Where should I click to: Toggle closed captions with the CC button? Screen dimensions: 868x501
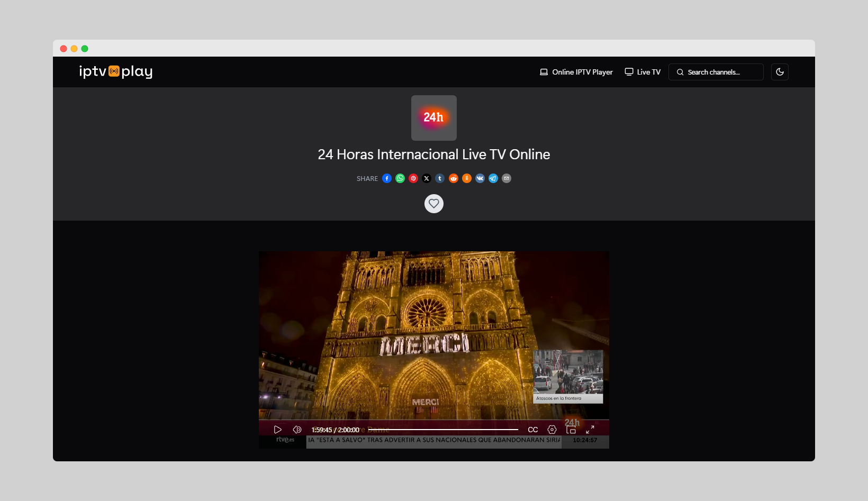coord(532,430)
